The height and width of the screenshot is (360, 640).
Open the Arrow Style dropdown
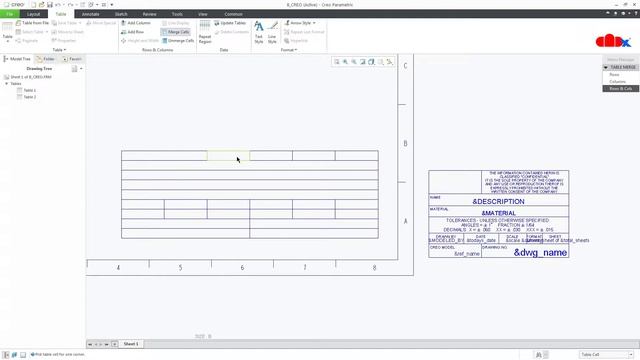pos(300,23)
